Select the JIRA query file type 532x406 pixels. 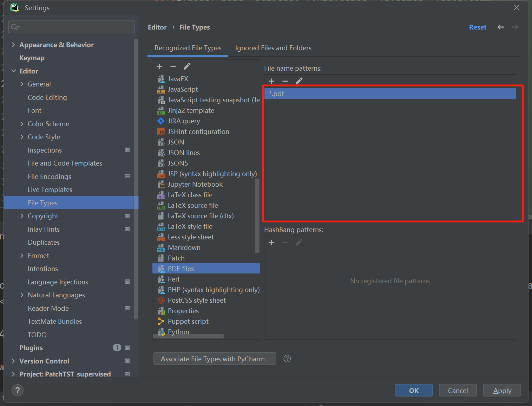[206, 121]
